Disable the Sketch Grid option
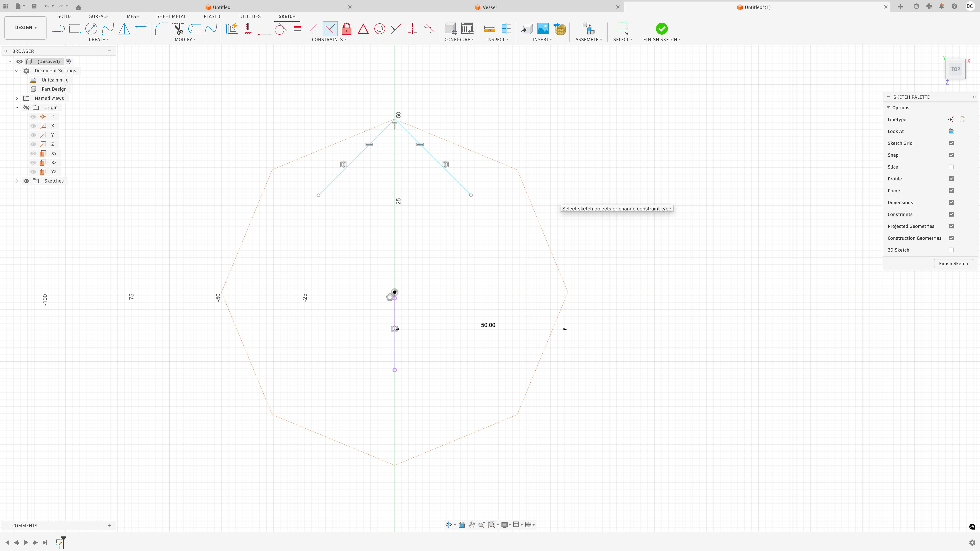The height and width of the screenshot is (551, 980). pyautogui.click(x=952, y=143)
